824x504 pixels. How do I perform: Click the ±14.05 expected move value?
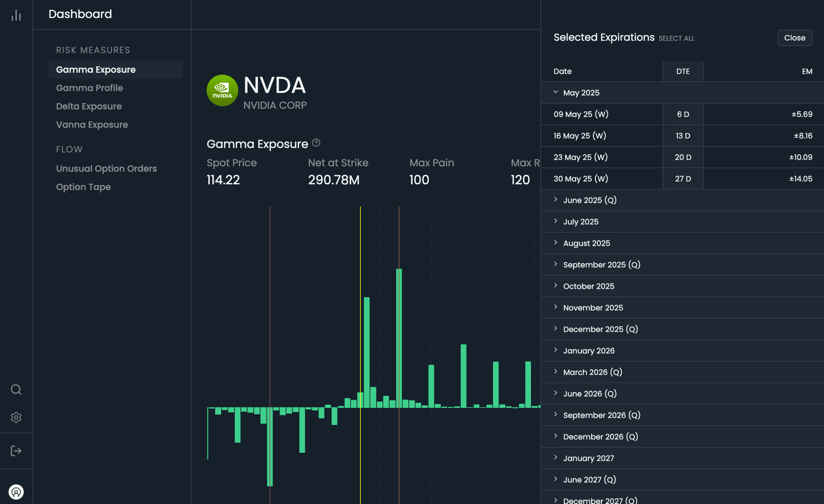click(801, 179)
